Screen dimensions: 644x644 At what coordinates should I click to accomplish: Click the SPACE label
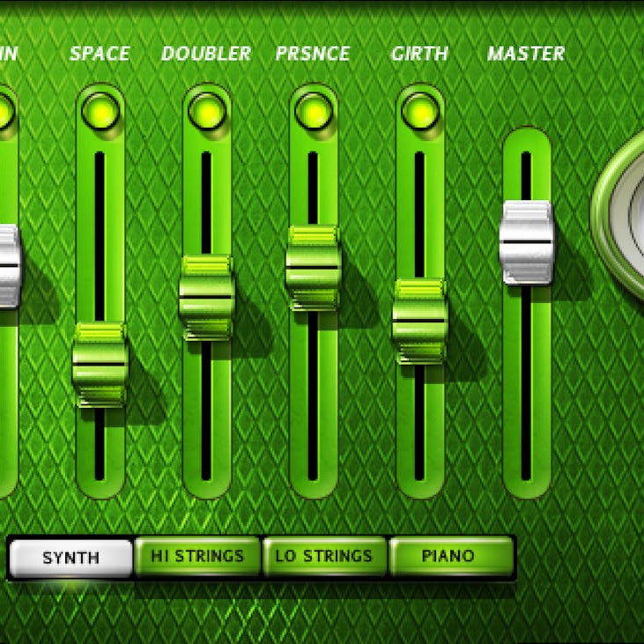coord(100,54)
